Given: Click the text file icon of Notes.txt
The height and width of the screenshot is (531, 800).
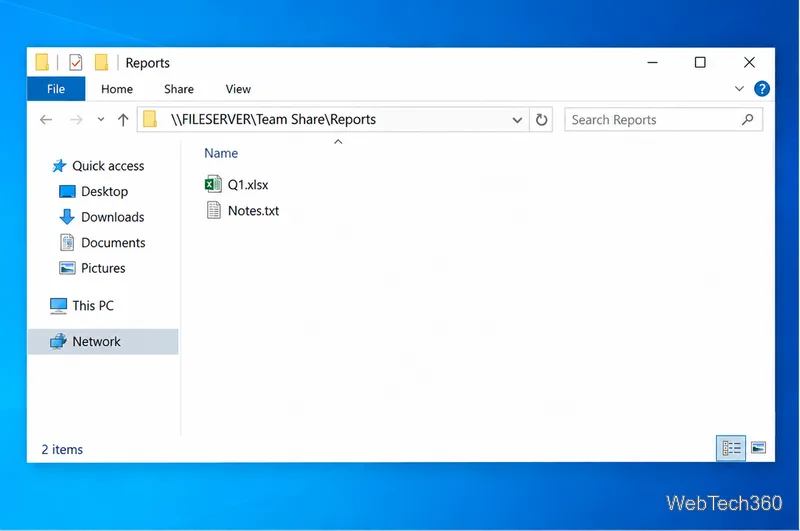Looking at the screenshot, I should [x=214, y=210].
